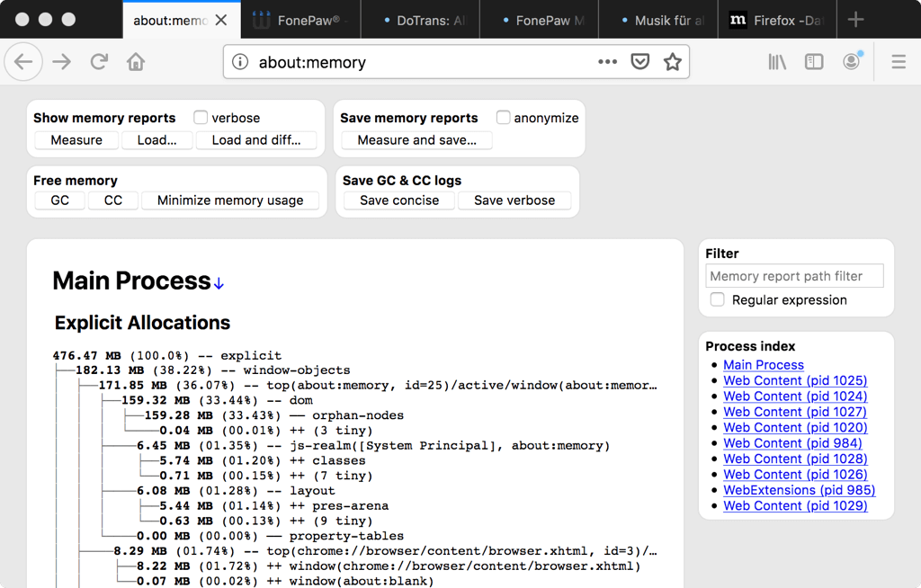Image resolution: width=921 pixels, height=588 pixels.
Task: Expand the (3 tiny) row
Action: click(266, 431)
